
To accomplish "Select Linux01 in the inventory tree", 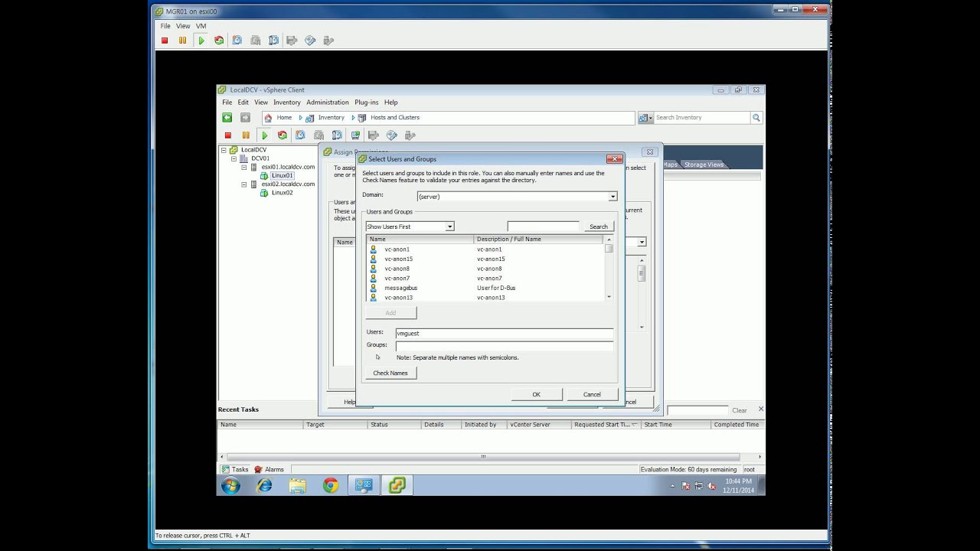I will 282,176.
